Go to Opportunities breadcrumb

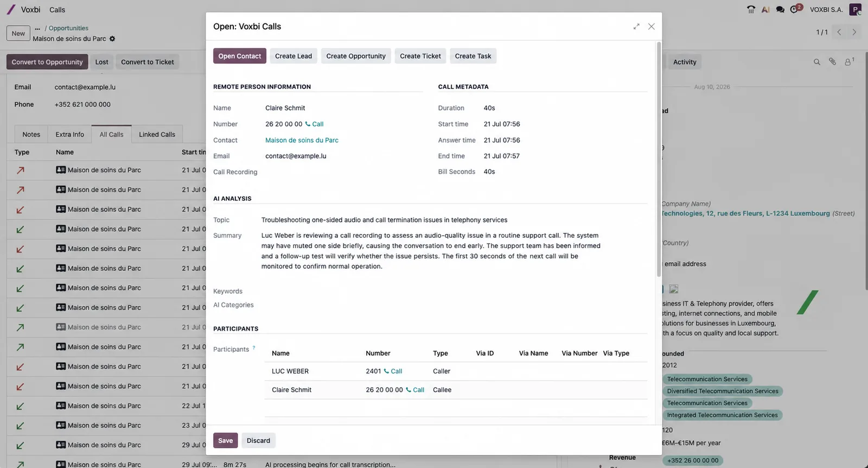pos(68,28)
